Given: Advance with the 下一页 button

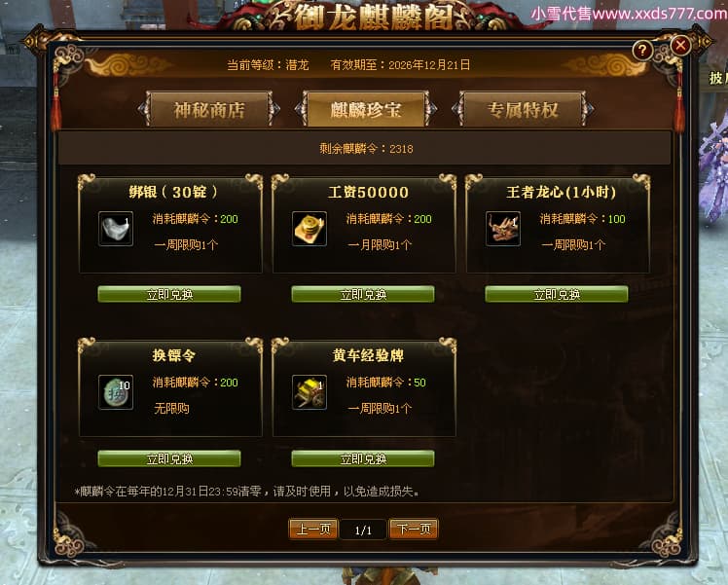Looking at the screenshot, I should pyautogui.click(x=414, y=529).
